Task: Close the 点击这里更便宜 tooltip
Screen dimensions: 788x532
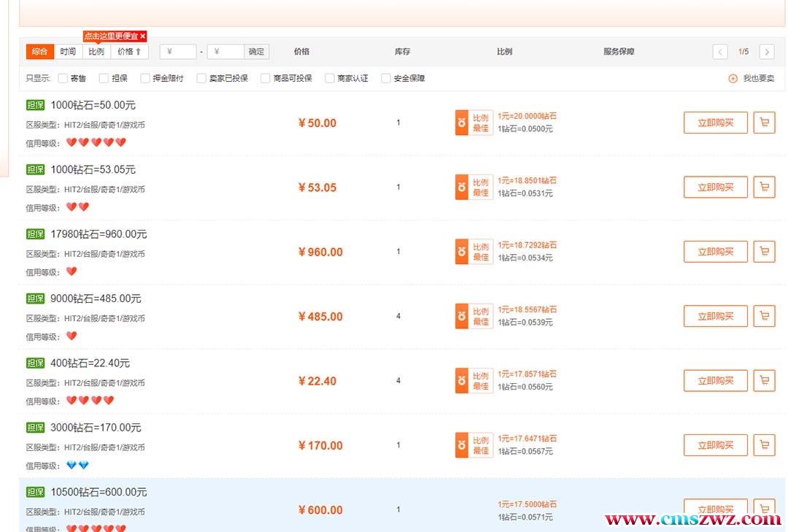Action: [x=143, y=36]
